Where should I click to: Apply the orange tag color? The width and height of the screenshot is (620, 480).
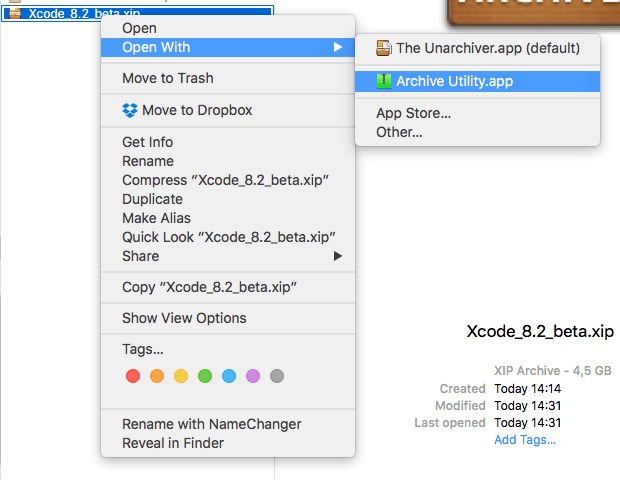pos(157,376)
